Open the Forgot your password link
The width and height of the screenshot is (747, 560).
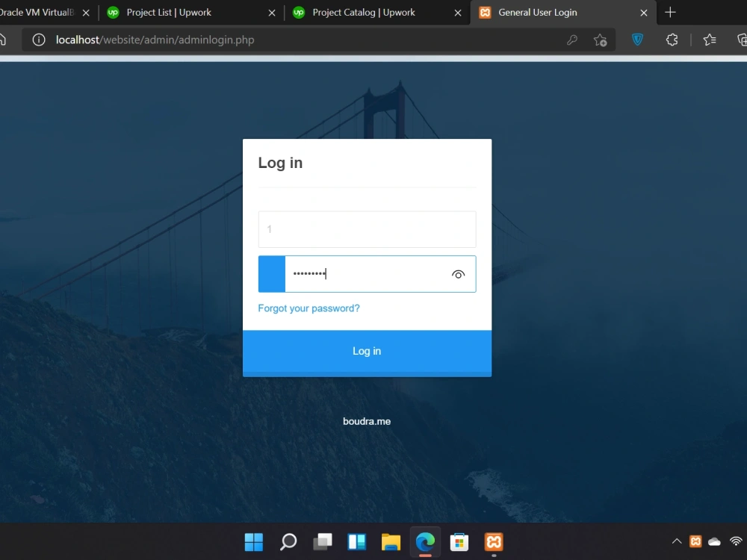point(309,308)
